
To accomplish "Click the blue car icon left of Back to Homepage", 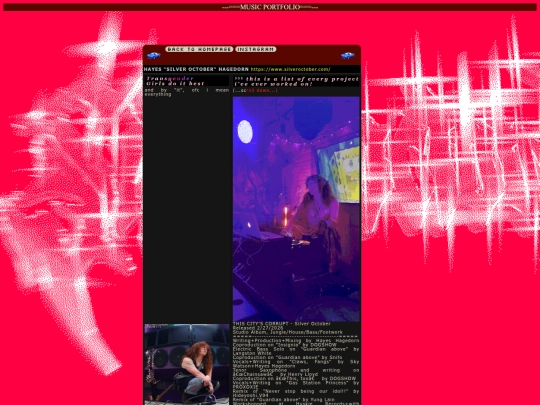I will [x=154, y=55].
